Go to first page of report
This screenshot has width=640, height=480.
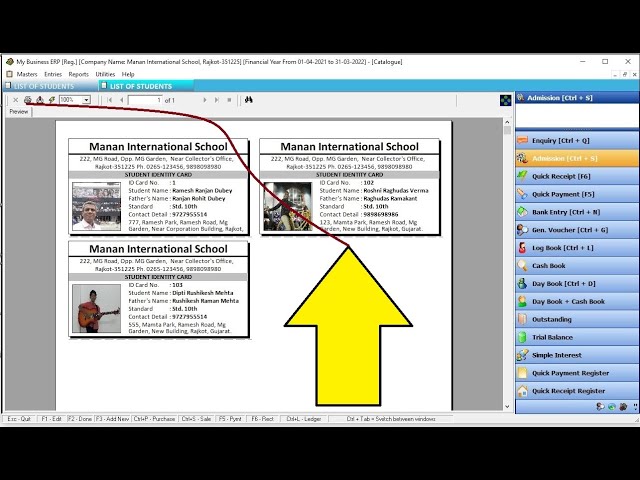click(x=110, y=100)
